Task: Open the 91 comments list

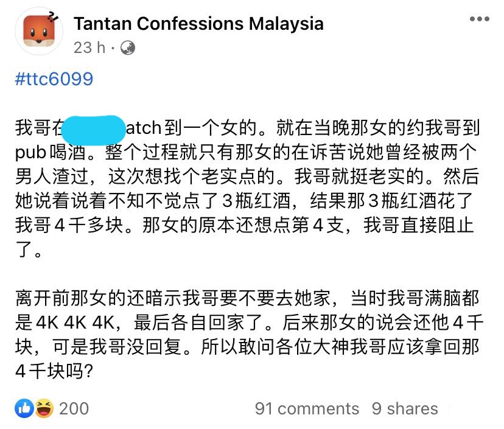Action: 307,409
